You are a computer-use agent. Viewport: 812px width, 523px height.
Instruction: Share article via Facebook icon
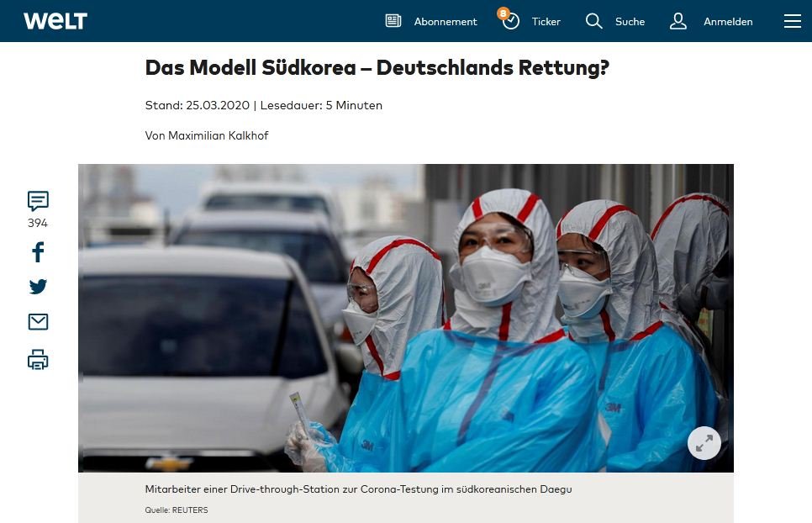click(38, 252)
